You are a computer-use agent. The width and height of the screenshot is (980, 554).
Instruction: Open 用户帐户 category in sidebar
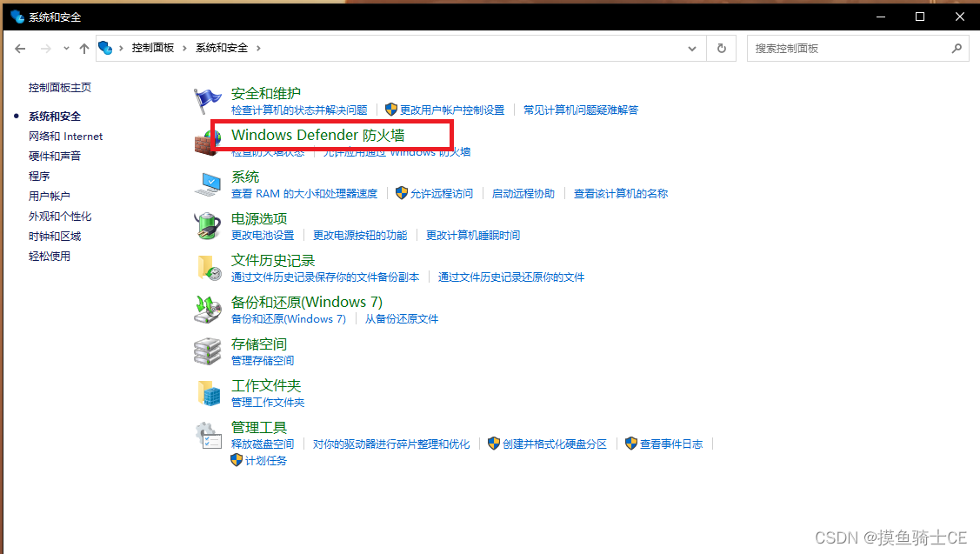(50, 197)
